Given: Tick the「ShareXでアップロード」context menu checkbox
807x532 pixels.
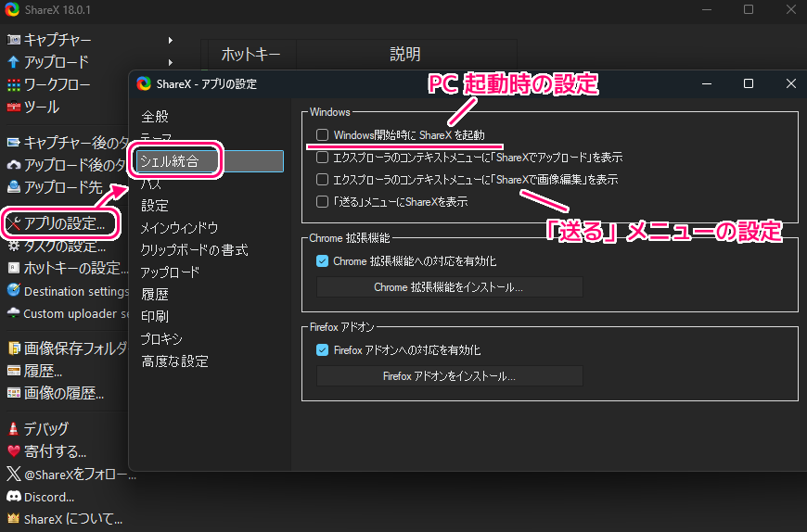Looking at the screenshot, I should click(322, 158).
